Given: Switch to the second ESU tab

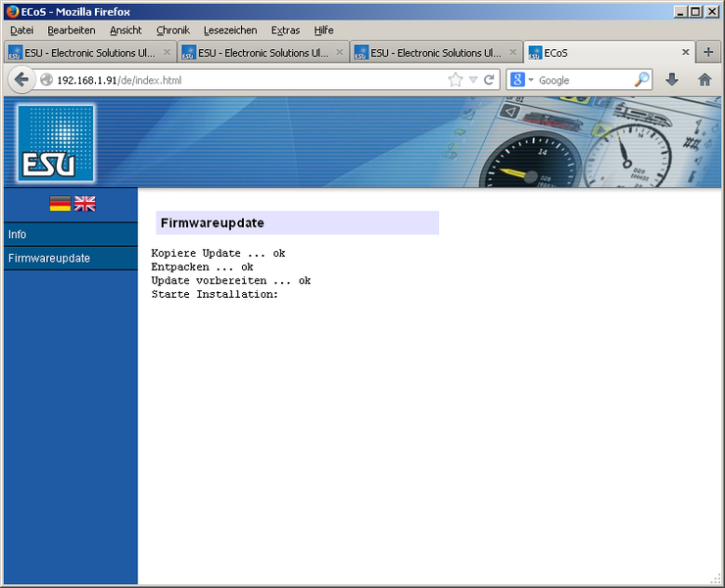Looking at the screenshot, I should point(264,53).
